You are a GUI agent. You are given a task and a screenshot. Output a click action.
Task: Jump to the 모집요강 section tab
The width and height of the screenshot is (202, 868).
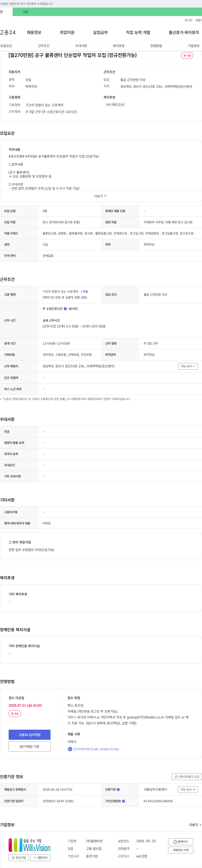pos(6,46)
